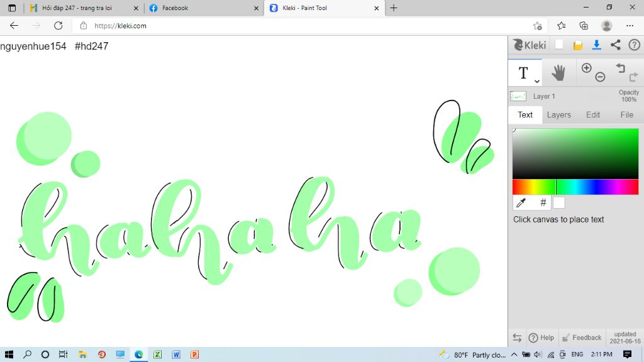Open the browser profile avatar
The height and width of the screenshot is (362, 644).
point(606,26)
